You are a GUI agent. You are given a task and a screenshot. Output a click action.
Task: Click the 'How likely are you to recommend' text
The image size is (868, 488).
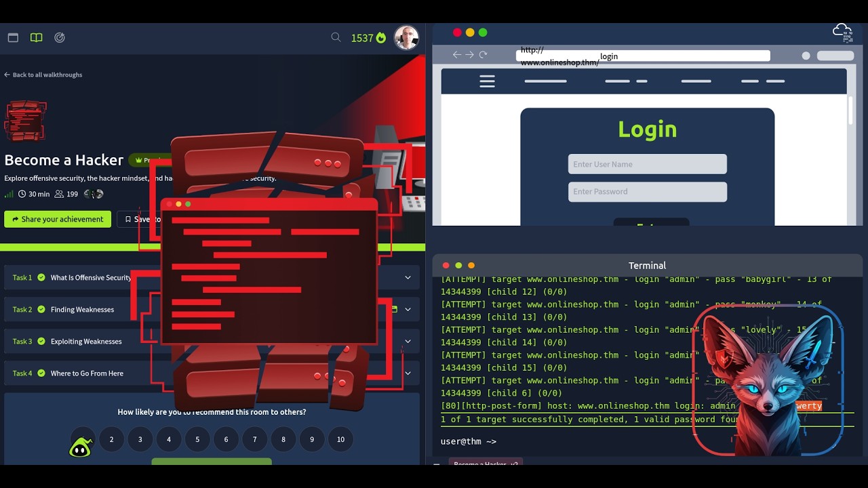click(x=212, y=412)
